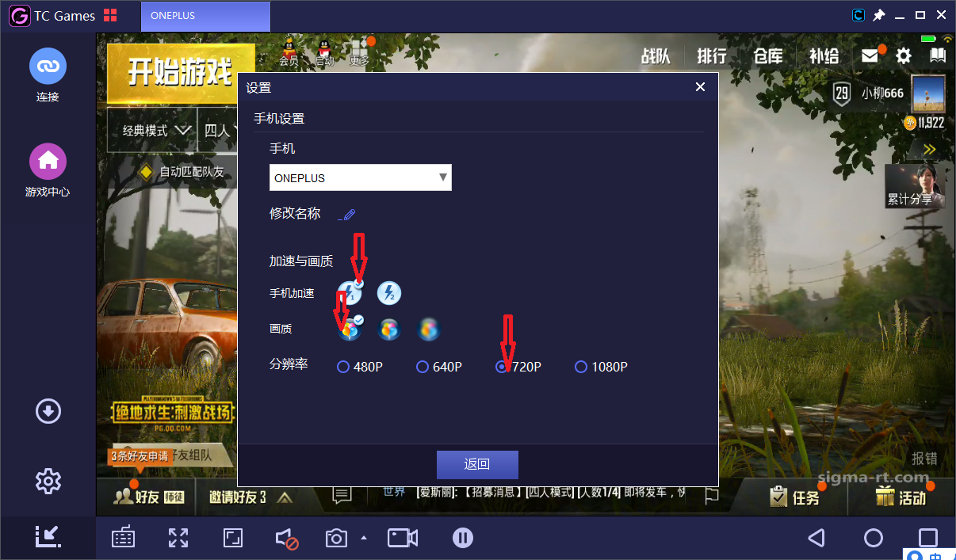Pause streaming with the pause icon
956x560 pixels.
click(463, 538)
